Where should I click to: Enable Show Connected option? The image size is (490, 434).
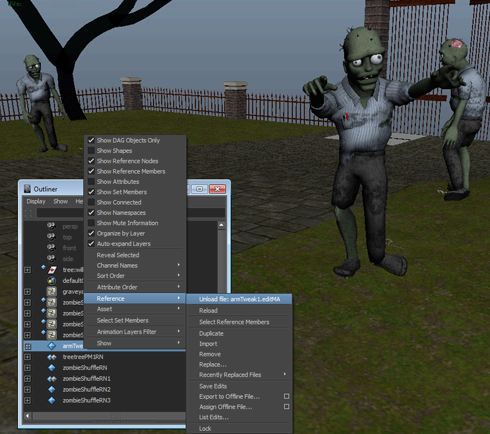coord(91,202)
